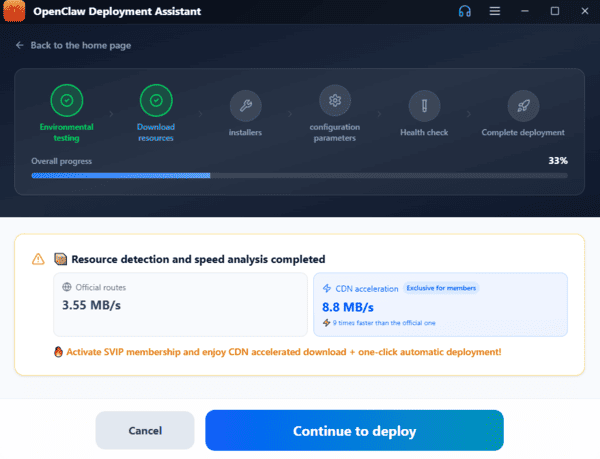The image size is (600, 459).
Task: Click the Health check step icon
Action: click(x=424, y=104)
